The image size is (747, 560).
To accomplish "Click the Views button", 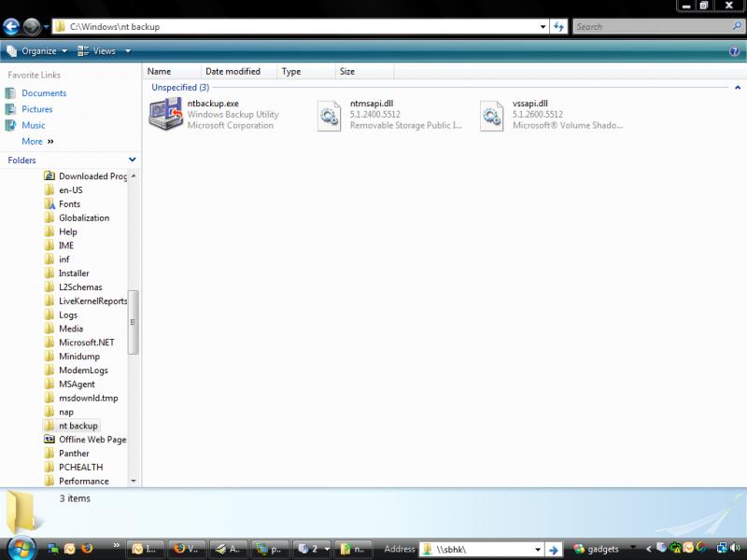I will (x=97, y=51).
